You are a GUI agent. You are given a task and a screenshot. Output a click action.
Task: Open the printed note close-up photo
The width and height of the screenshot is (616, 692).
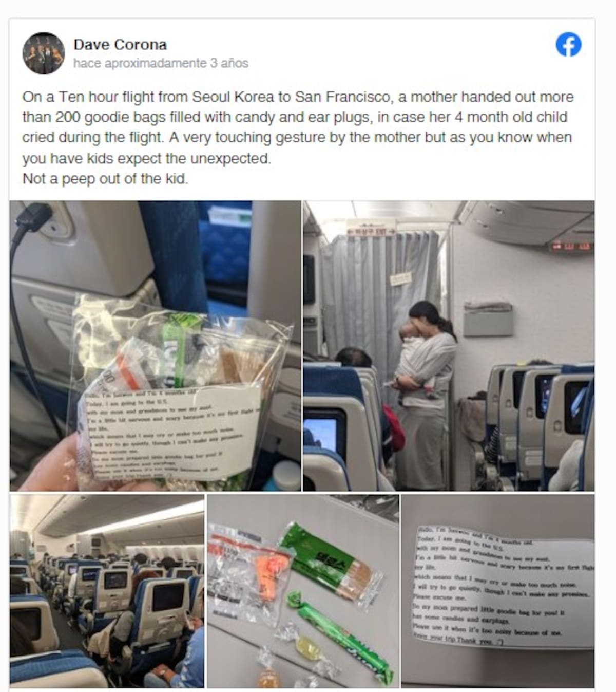click(498, 591)
